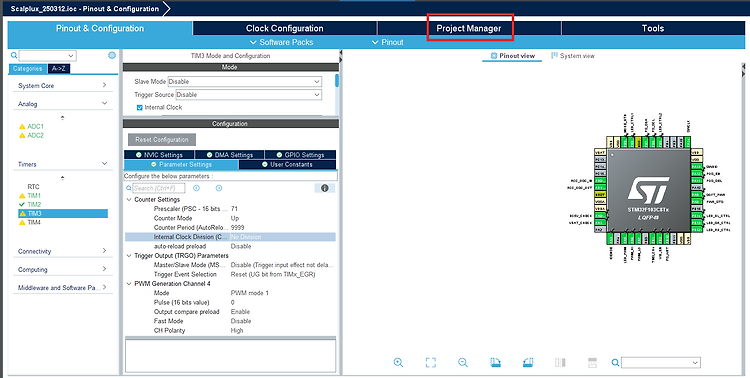The height and width of the screenshot is (378, 750).
Task: Toggle the Internal Clock checkbox
Action: (140, 108)
